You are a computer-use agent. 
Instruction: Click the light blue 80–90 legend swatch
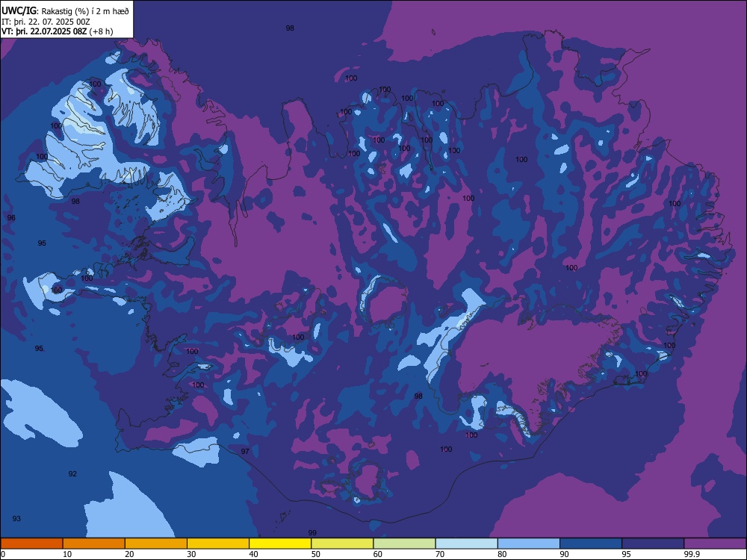point(529,544)
